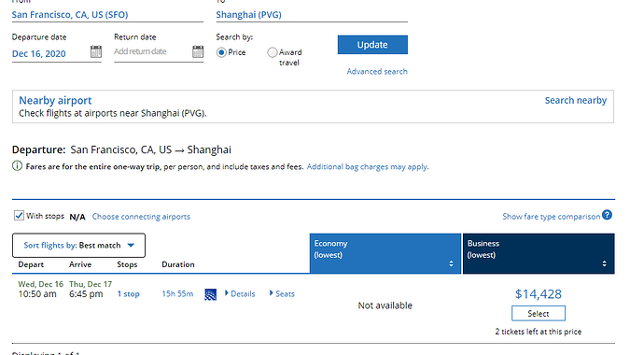
Task: Sort by Economy (lowest) column header
Action: point(385,253)
